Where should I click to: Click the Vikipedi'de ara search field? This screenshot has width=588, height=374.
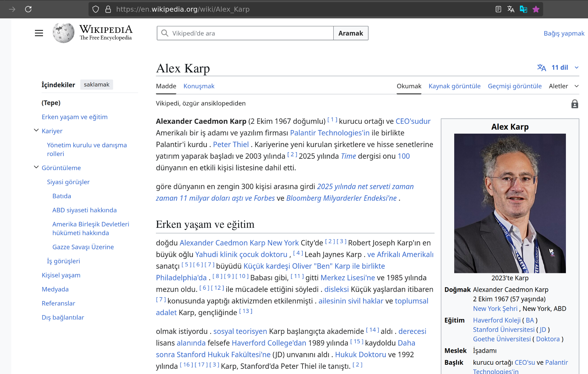[245, 33]
